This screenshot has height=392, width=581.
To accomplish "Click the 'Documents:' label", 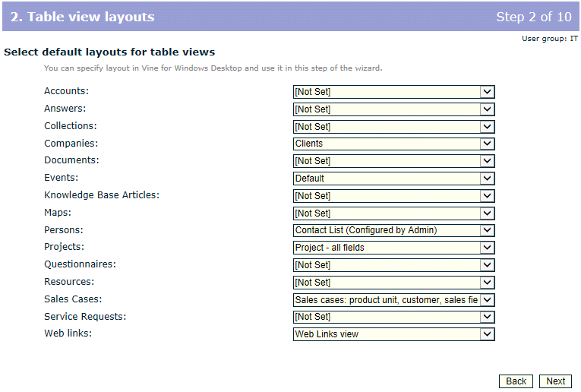I will click(71, 160).
